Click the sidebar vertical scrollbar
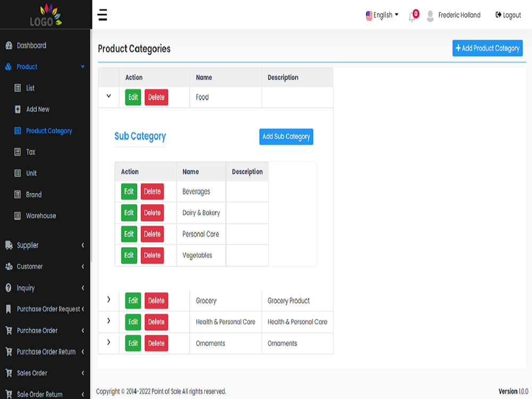 (x=91, y=145)
